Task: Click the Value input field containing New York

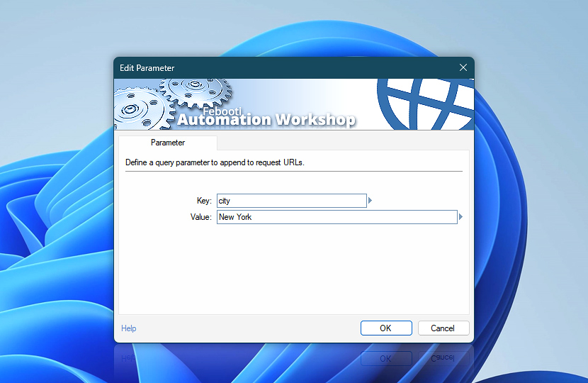Action: [x=337, y=217]
